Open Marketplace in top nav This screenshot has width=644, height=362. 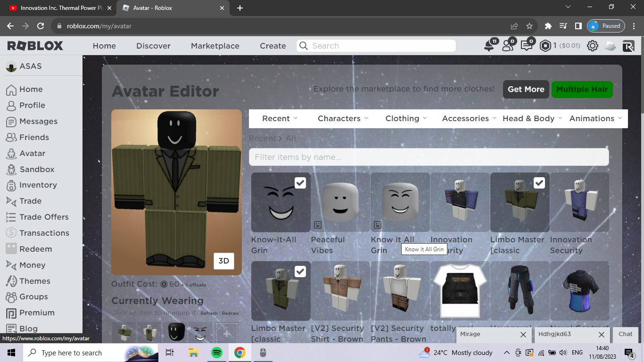tap(215, 46)
